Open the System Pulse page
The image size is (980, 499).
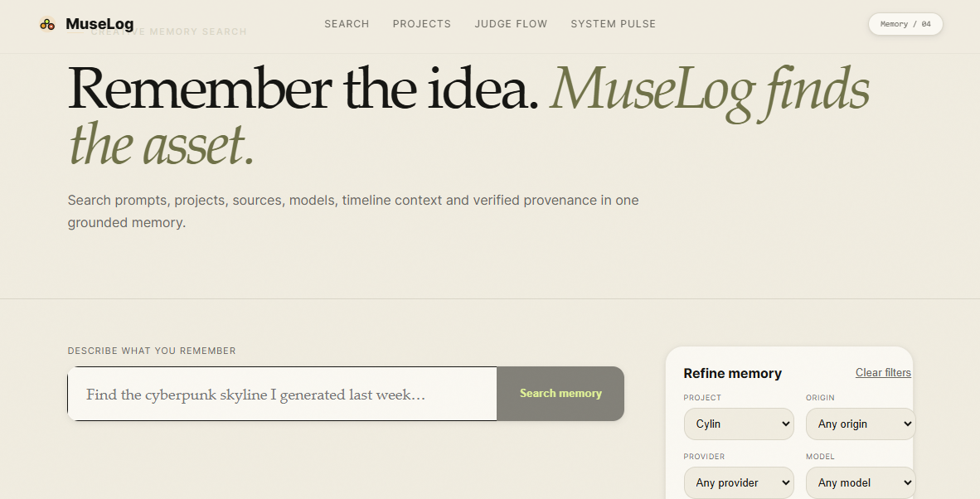click(x=614, y=24)
